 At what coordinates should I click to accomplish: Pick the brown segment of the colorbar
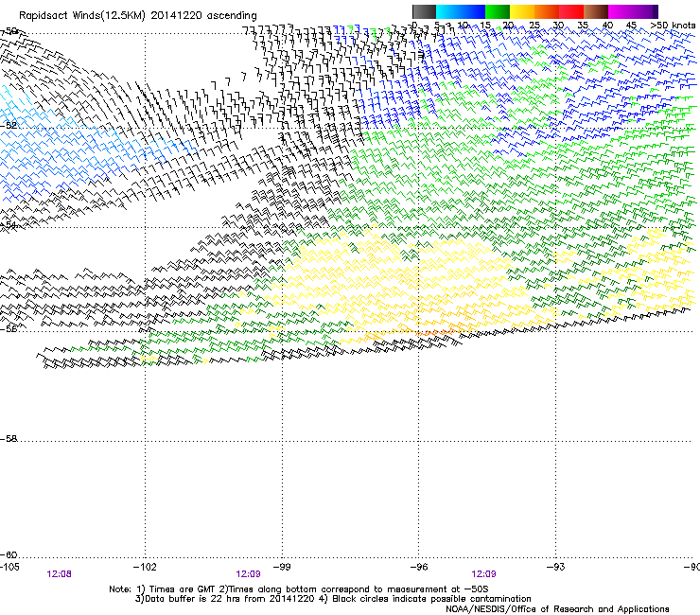point(596,11)
